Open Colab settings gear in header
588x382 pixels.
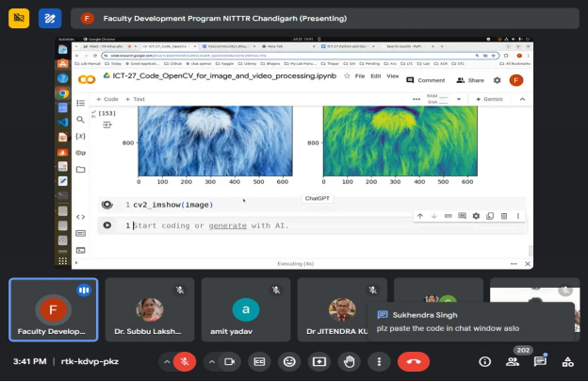point(497,80)
